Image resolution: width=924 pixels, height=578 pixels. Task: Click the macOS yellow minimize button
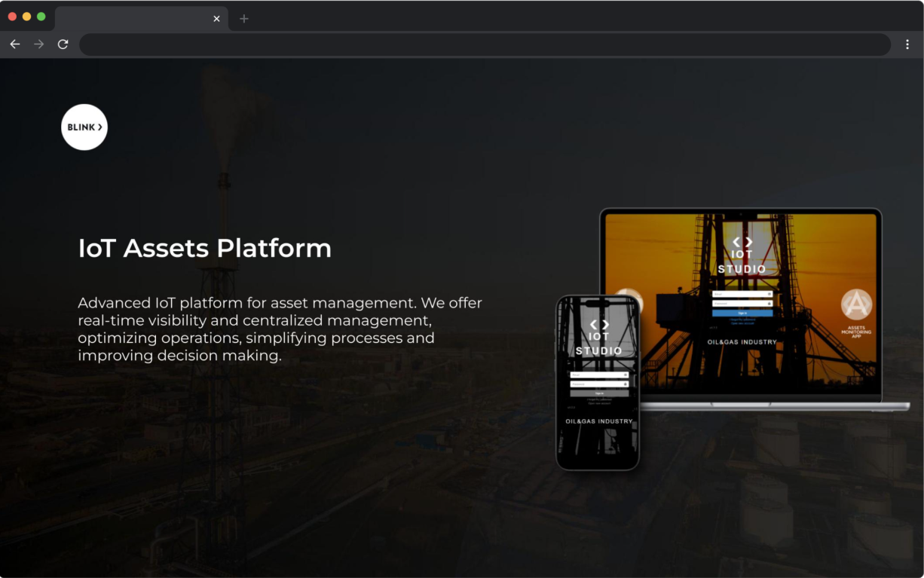(x=26, y=17)
